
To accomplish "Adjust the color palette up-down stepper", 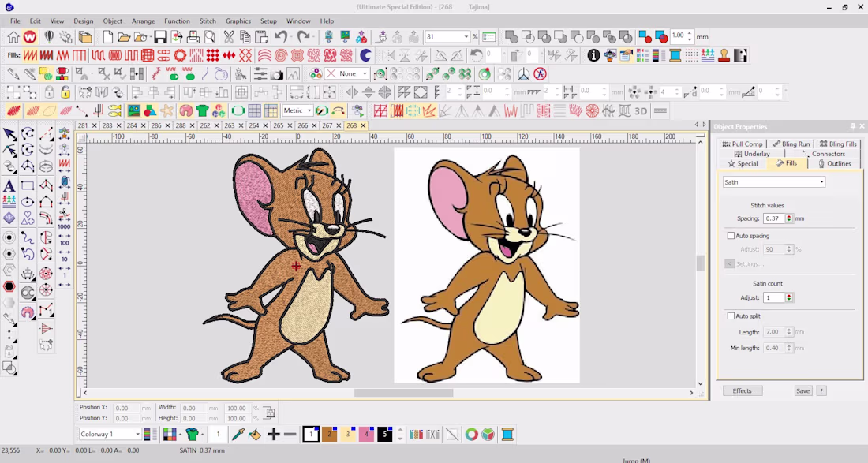I will point(400,435).
